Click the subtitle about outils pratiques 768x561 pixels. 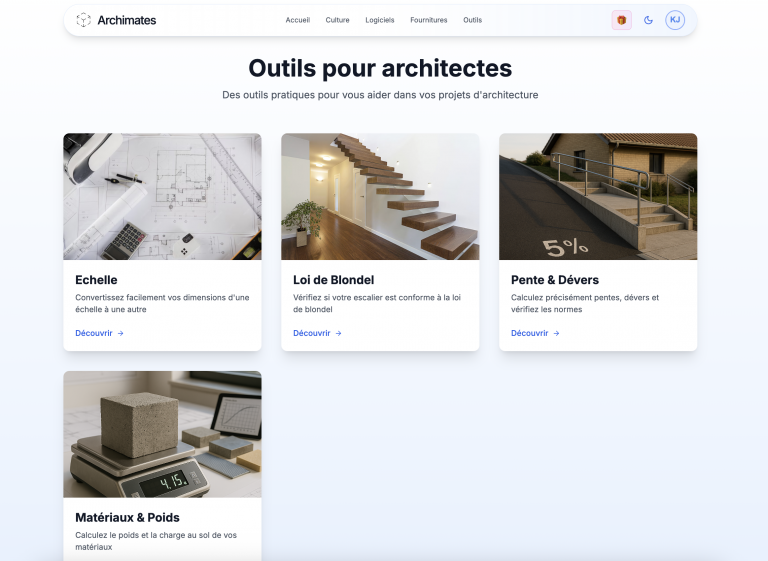pos(380,95)
